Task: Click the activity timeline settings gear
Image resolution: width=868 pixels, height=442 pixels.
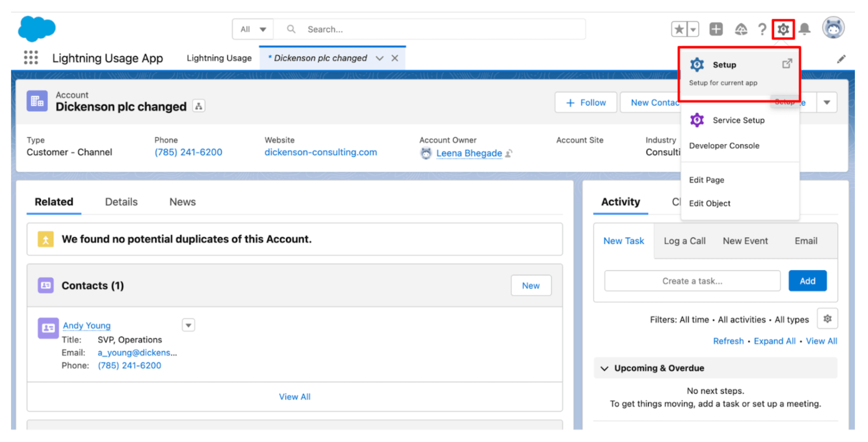Action: point(827,319)
